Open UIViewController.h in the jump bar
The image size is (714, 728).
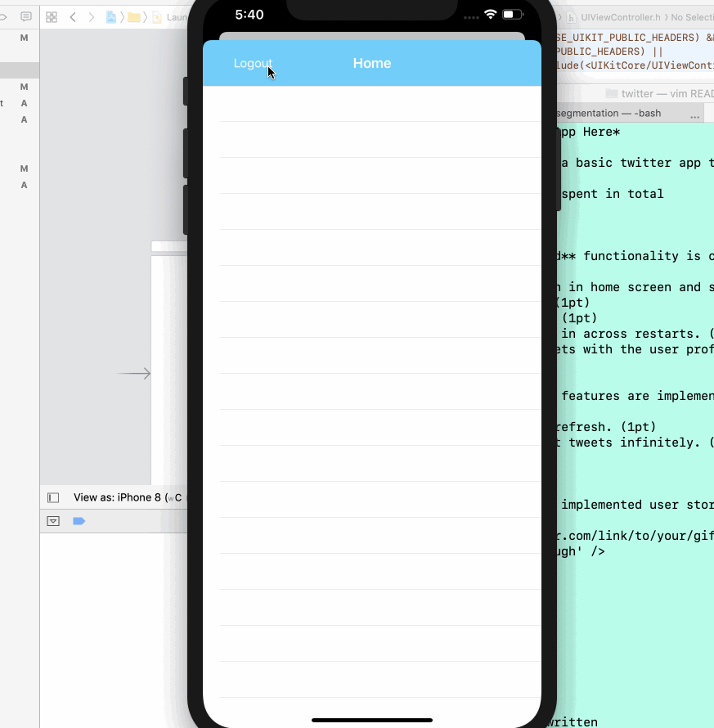coord(620,17)
